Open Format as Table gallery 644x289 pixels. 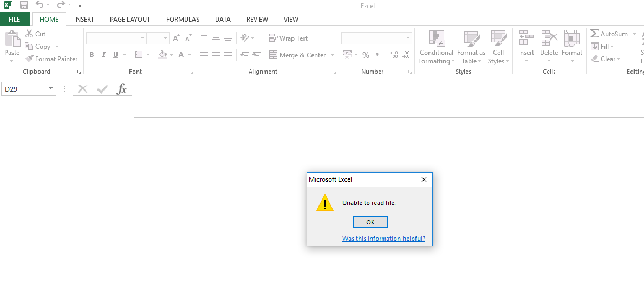[x=471, y=47]
